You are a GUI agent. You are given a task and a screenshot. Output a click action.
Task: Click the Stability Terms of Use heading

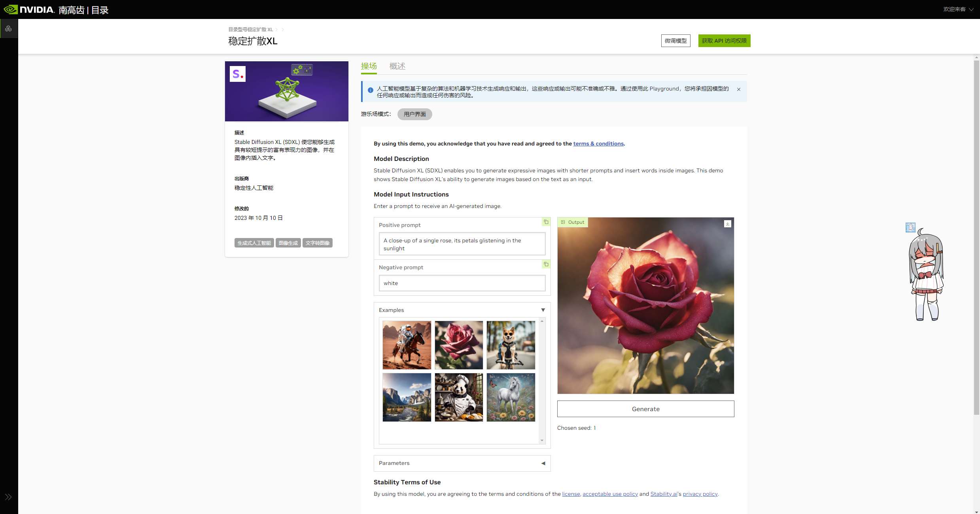click(x=407, y=482)
